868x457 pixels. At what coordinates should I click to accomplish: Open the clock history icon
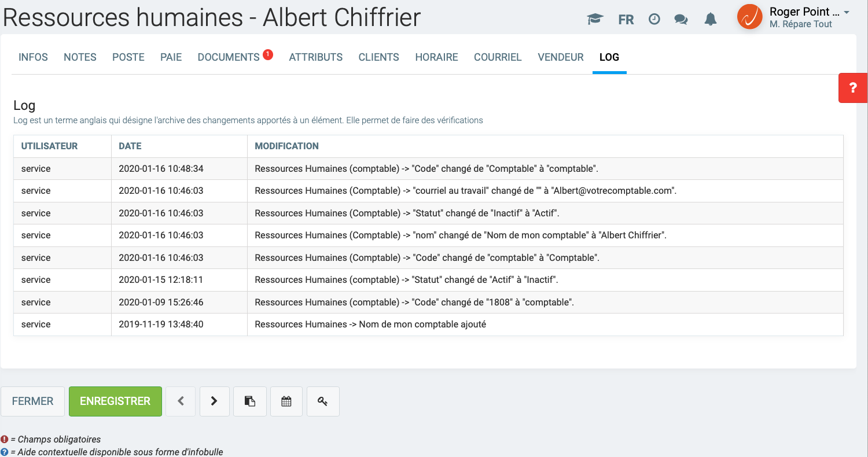coord(654,19)
